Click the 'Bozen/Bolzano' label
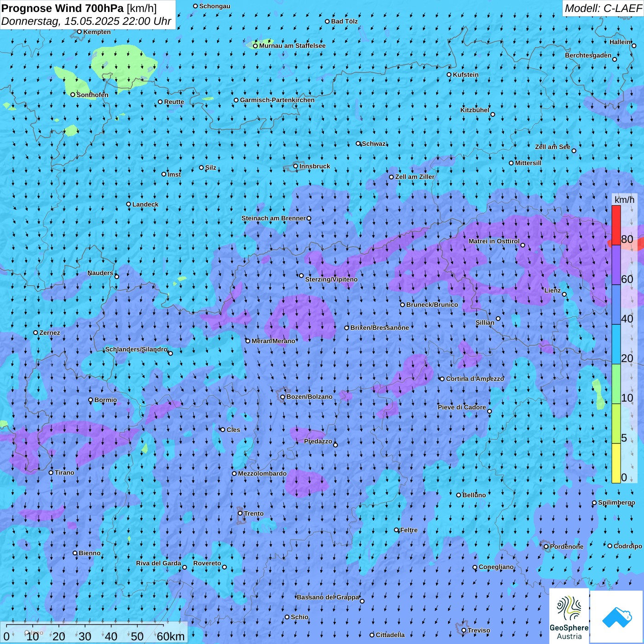644x644 pixels. pyautogui.click(x=309, y=397)
